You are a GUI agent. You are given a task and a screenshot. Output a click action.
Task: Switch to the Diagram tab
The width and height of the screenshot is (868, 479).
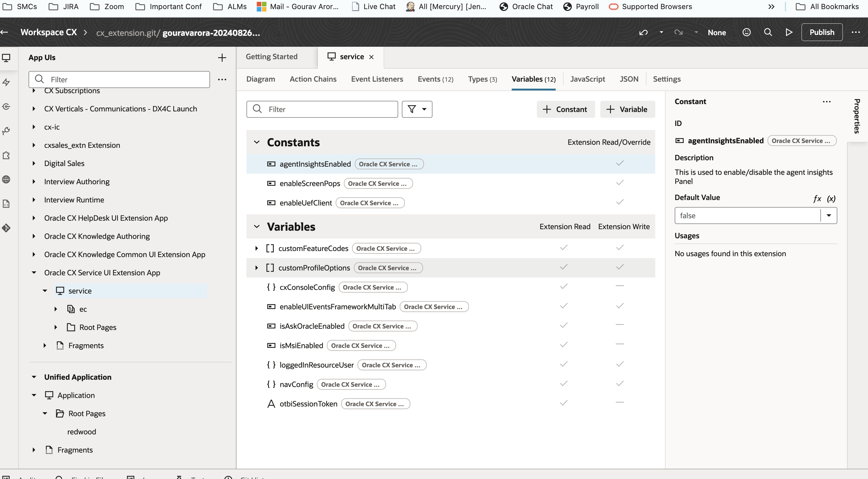[x=260, y=79]
